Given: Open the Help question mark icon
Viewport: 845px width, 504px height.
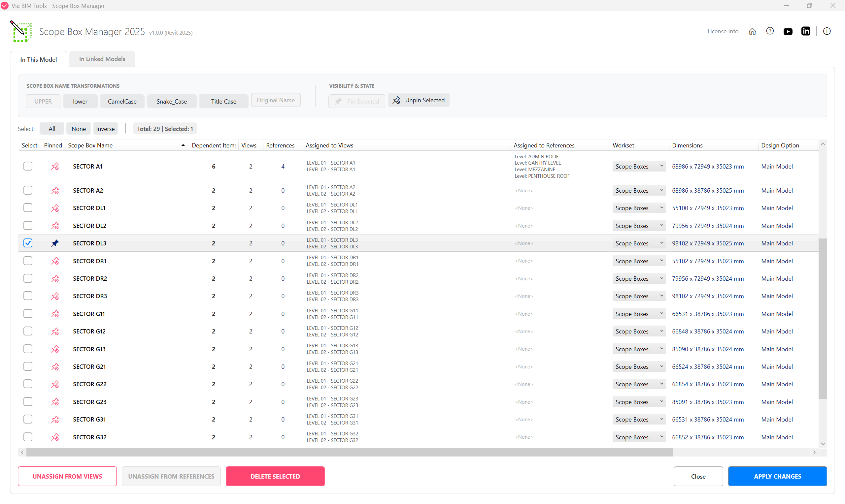Looking at the screenshot, I should click(770, 31).
